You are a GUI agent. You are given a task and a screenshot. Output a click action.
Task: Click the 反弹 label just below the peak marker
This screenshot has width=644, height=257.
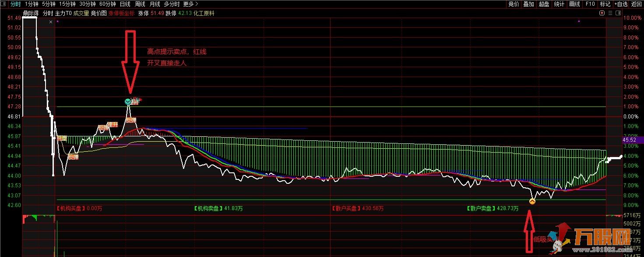(131, 120)
